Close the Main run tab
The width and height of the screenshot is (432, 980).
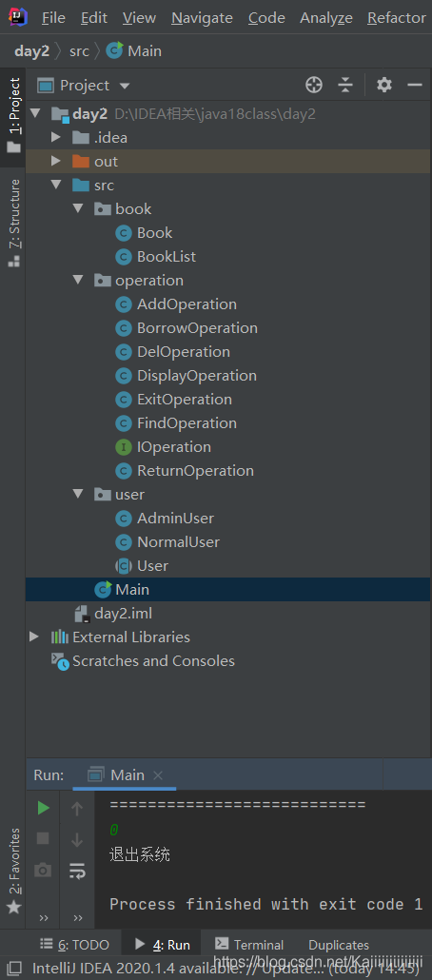(x=158, y=775)
